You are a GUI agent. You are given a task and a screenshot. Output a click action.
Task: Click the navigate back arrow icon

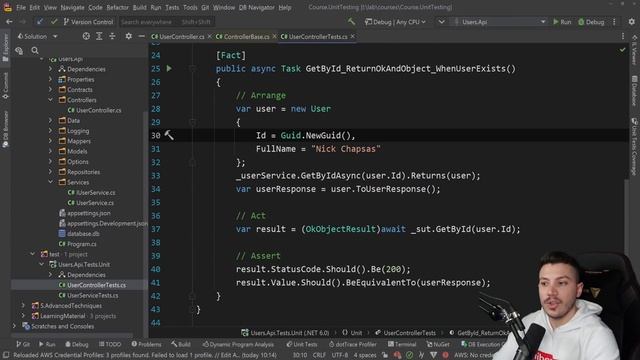pyautogui.click(x=9, y=22)
